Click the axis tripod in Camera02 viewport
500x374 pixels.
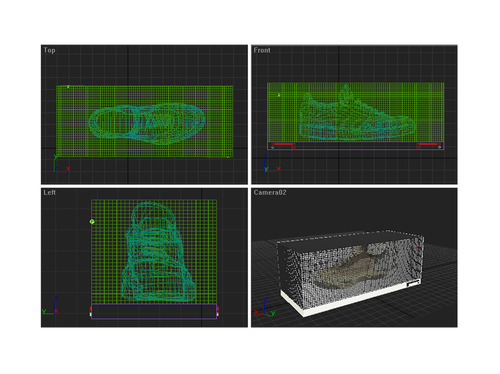[x=265, y=307]
